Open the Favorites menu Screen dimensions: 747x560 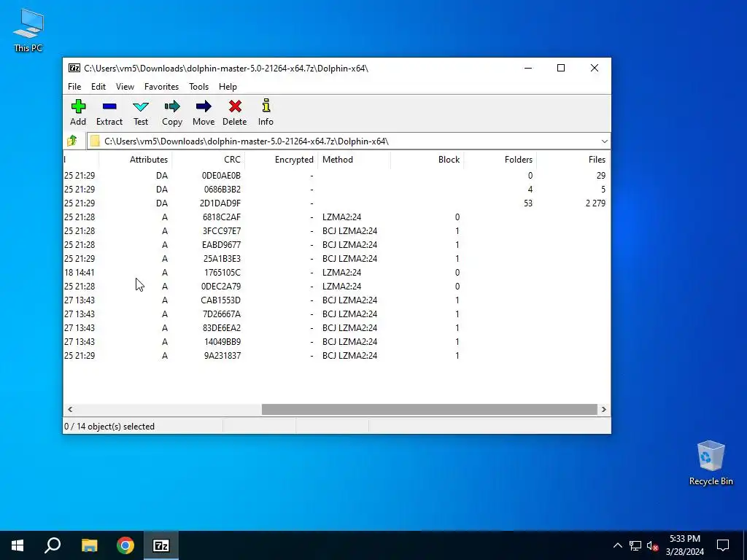point(161,87)
